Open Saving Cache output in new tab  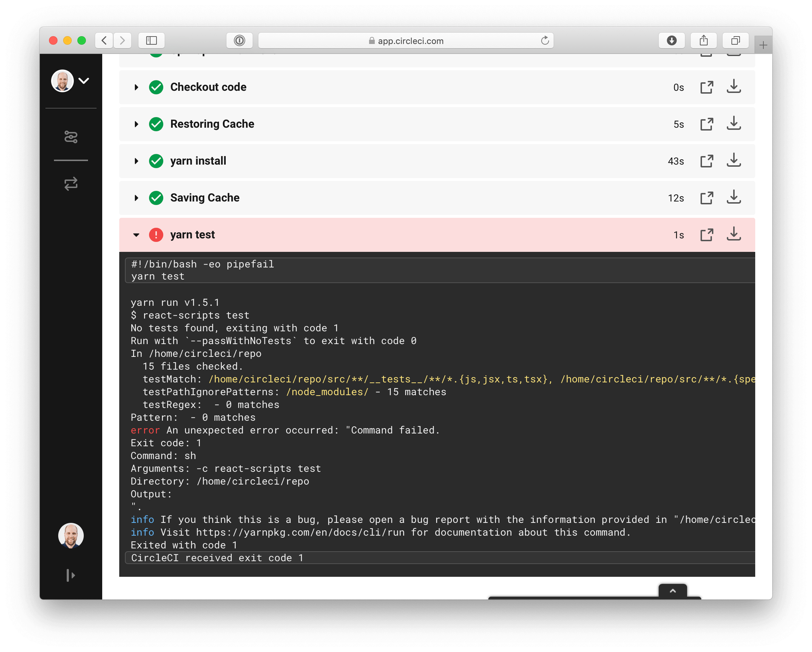coord(707,198)
